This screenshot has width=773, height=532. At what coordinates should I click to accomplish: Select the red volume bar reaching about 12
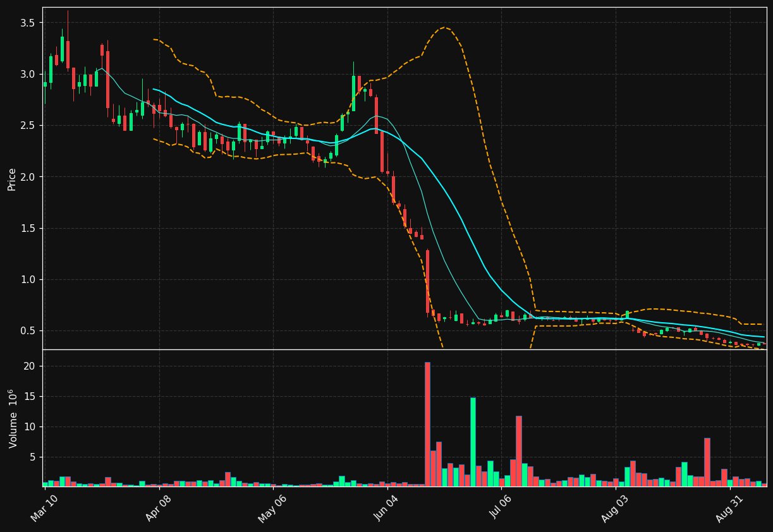(519, 451)
